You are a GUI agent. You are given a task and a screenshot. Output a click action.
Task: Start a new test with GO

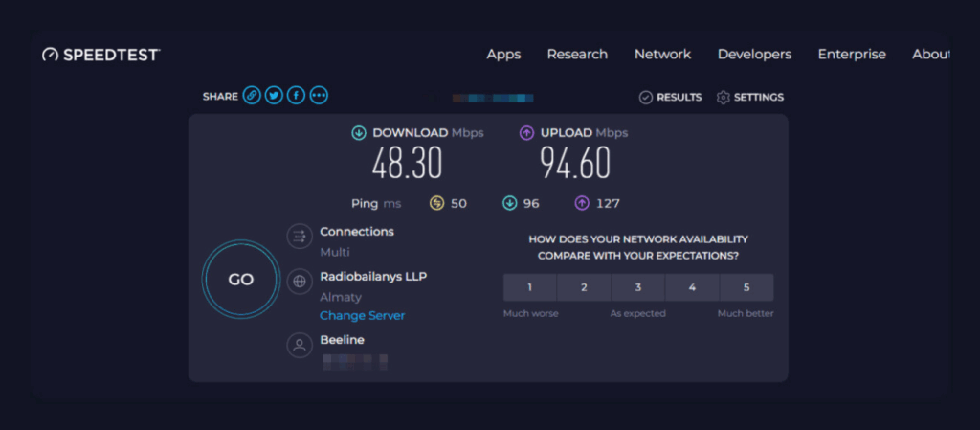240,280
